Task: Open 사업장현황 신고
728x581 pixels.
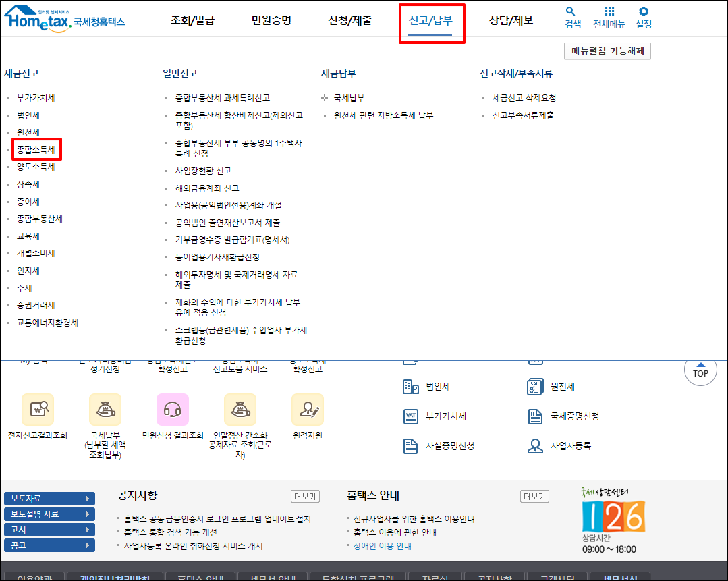Action: point(203,171)
